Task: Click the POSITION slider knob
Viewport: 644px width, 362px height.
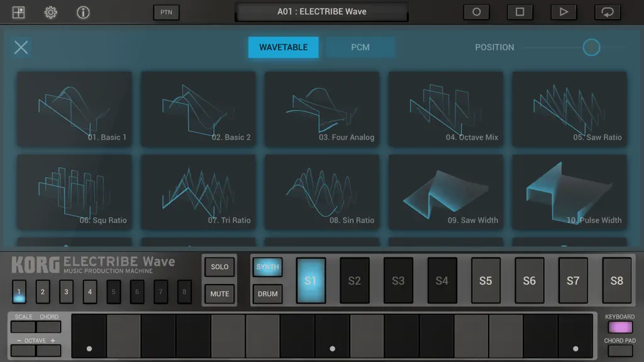Action: pyautogui.click(x=591, y=47)
